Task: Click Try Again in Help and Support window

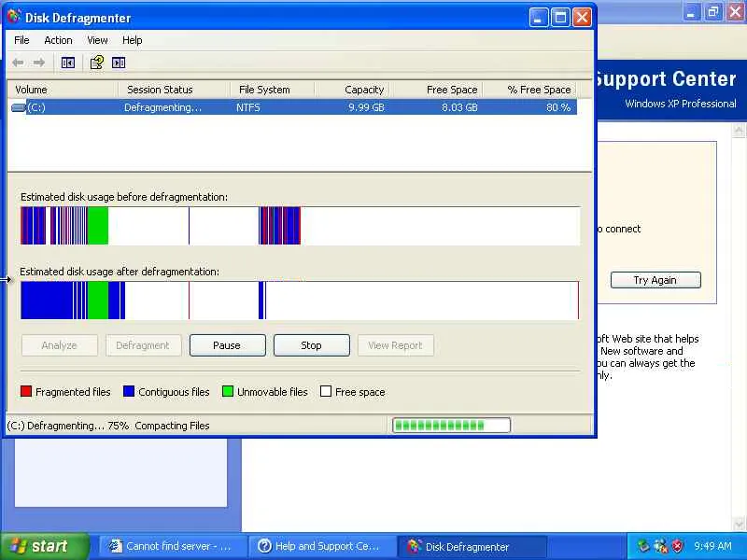Action: pyautogui.click(x=655, y=280)
